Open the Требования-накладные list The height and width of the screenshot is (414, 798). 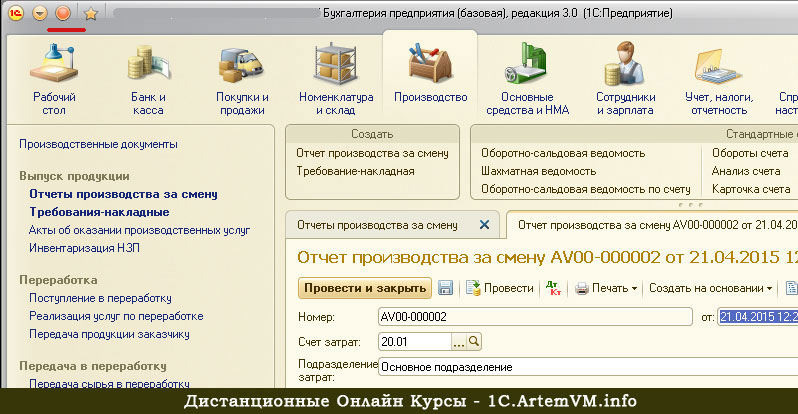tap(99, 212)
